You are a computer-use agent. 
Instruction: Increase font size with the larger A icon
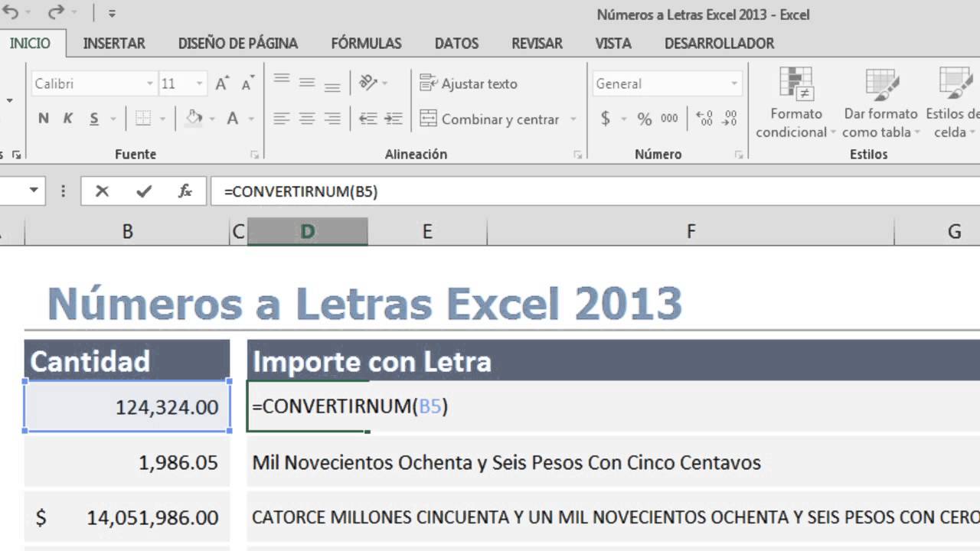(x=222, y=83)
